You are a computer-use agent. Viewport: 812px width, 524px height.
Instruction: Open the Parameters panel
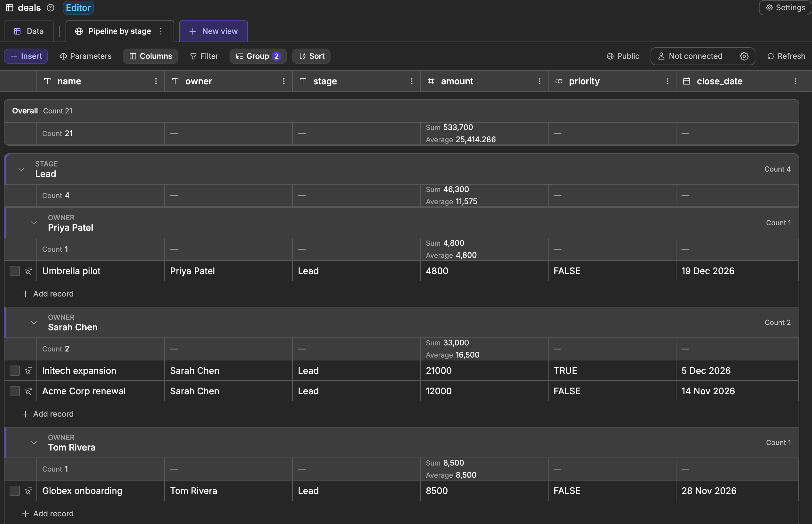pos(85,56)
